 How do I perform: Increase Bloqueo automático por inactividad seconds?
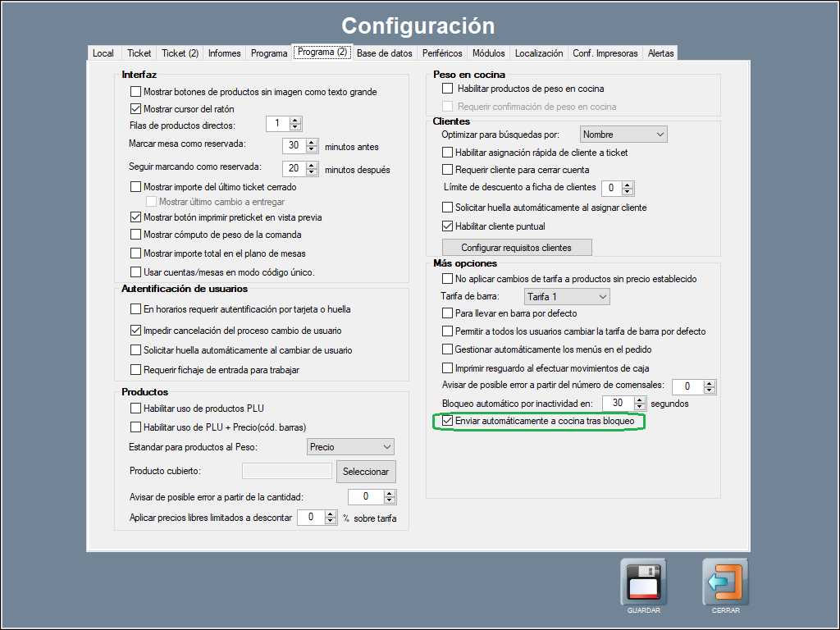(x=639, y=399)
